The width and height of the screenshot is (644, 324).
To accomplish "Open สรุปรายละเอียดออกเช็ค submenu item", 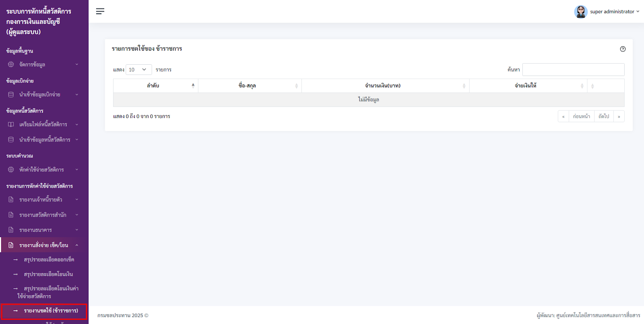I will click(x=49, y=260).
